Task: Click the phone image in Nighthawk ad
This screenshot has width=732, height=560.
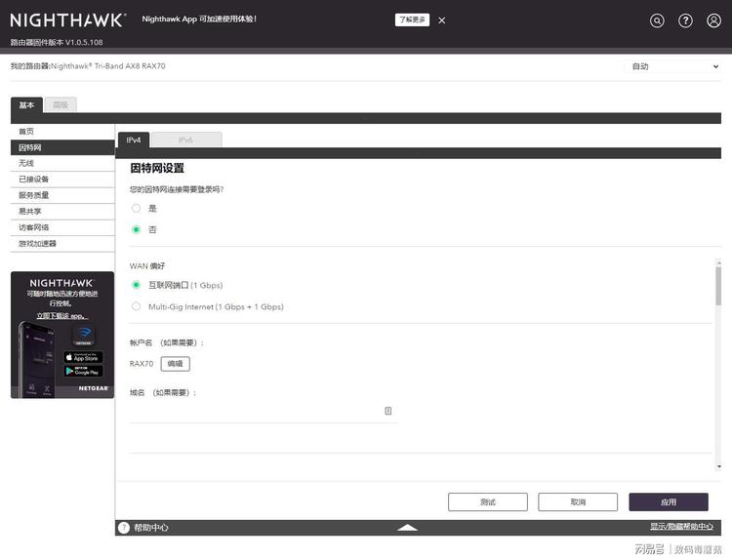Action: [x=38, y=359]
